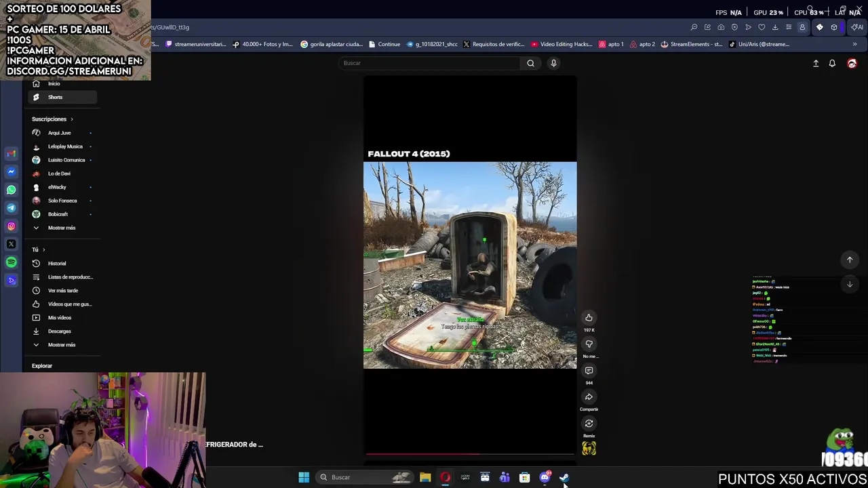Image resolution: width=868 pixels, height=488 pixels.
Task: Expand Suscripciones section
Action: pos(52,119)
